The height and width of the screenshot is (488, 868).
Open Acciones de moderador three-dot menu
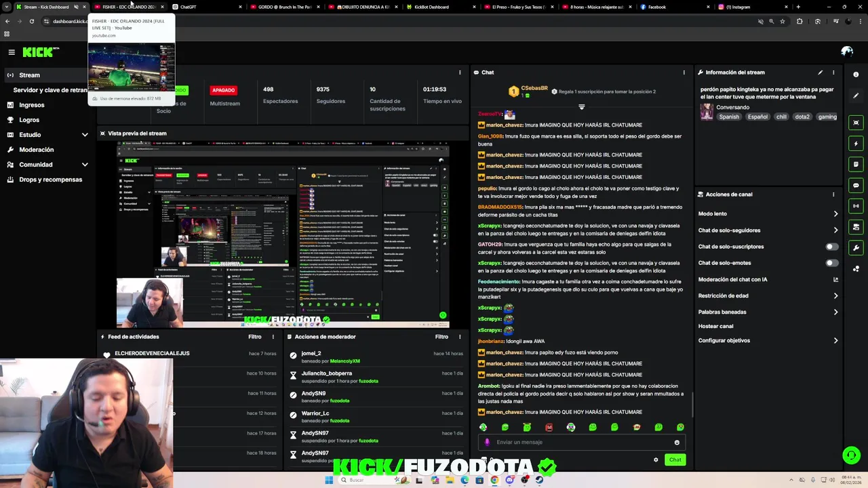coord(460,337)
